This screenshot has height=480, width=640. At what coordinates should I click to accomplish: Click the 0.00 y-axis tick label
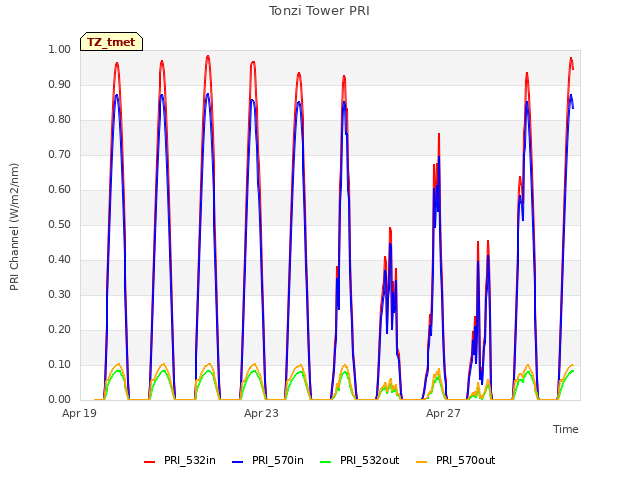[x=60, y=399]
